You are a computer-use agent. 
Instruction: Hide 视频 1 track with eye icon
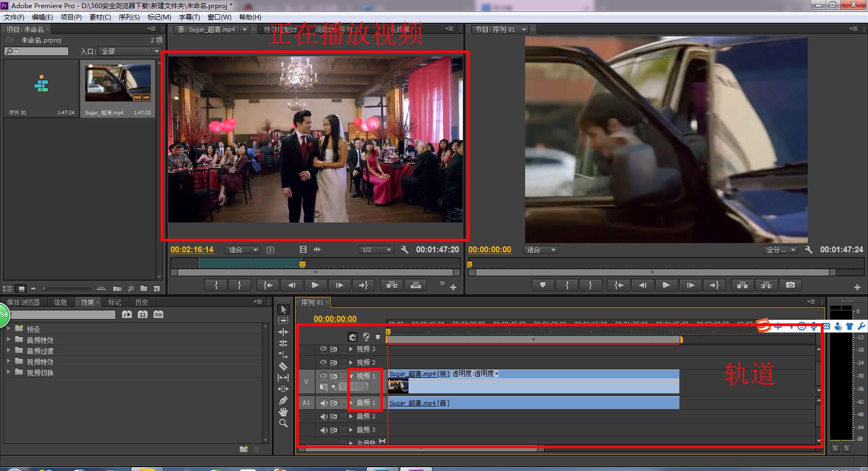323,376
